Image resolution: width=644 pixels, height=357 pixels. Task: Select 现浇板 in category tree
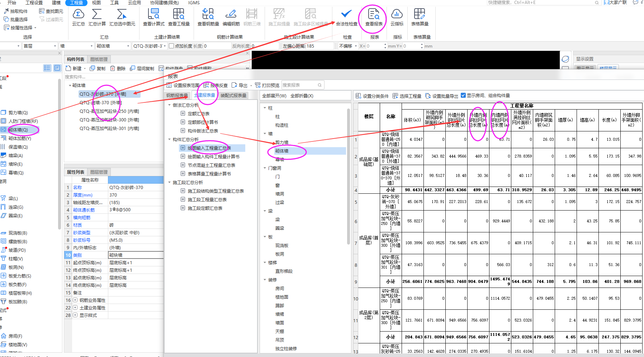tap(282, 245)
